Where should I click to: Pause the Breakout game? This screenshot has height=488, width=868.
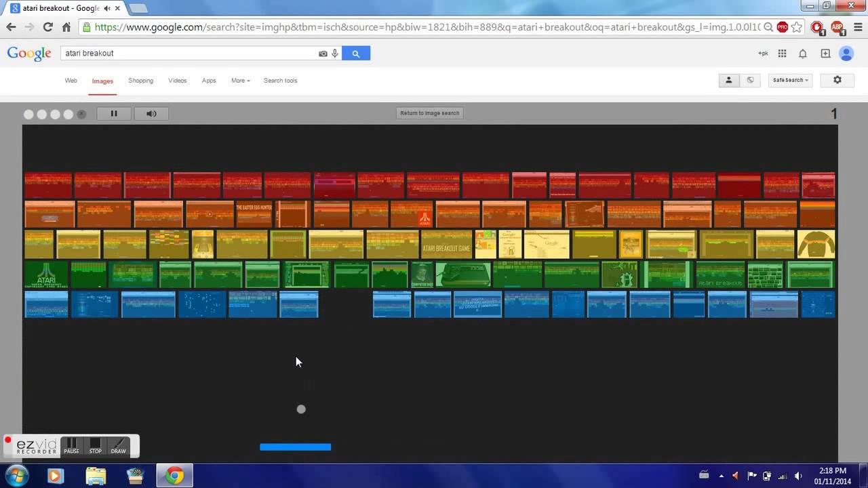tap(114, 114)
